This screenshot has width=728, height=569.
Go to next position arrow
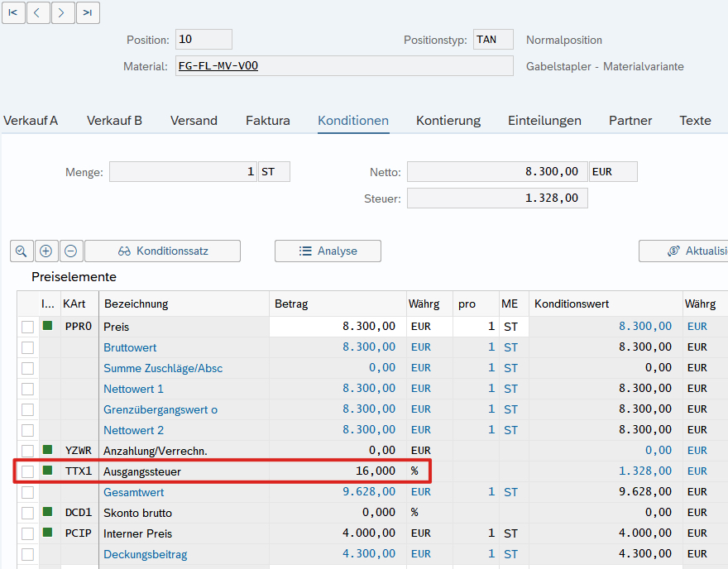click(x=63, y=12)
